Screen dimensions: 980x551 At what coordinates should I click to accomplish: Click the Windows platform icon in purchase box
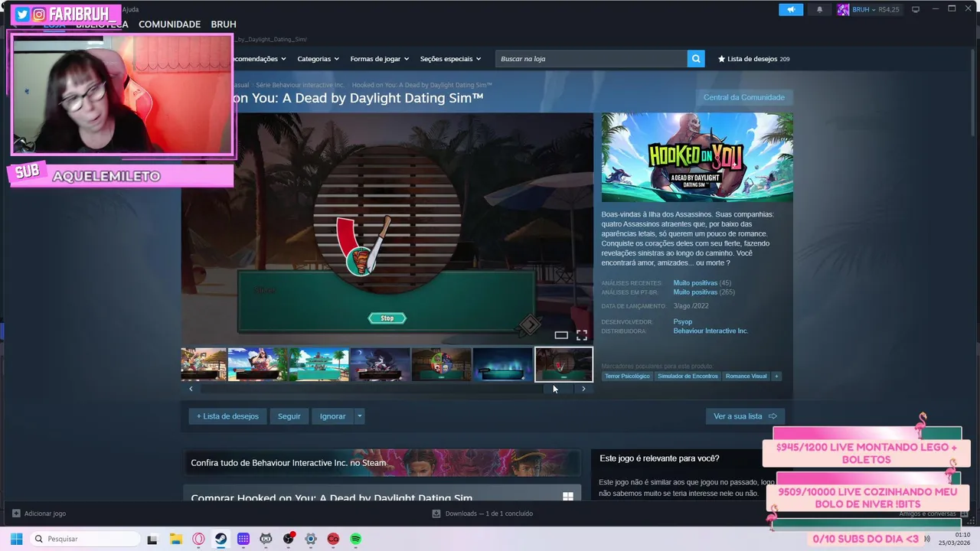click(x=568, y=497)
